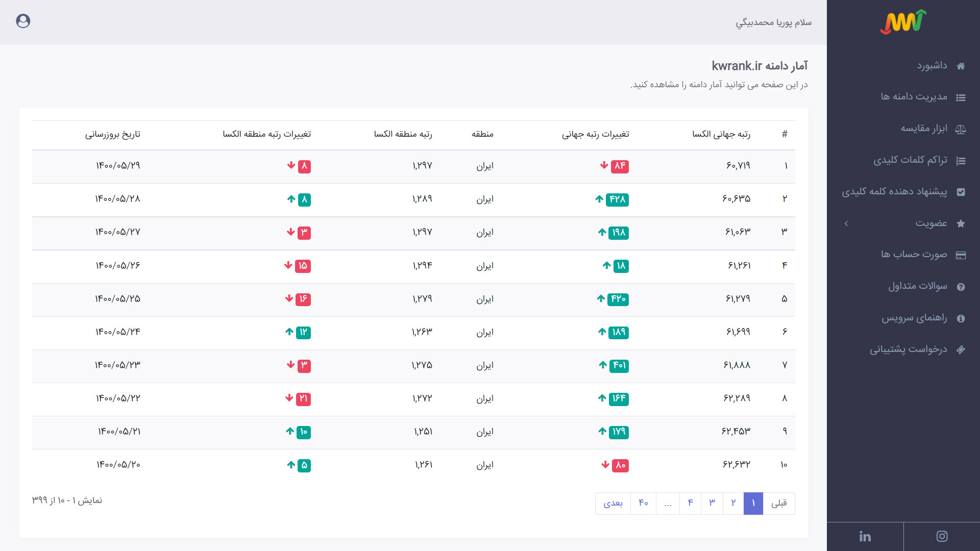Viewport: 980px width, 551px height.
Task: Click the Dashboard home icon
Action: (961, 66)
